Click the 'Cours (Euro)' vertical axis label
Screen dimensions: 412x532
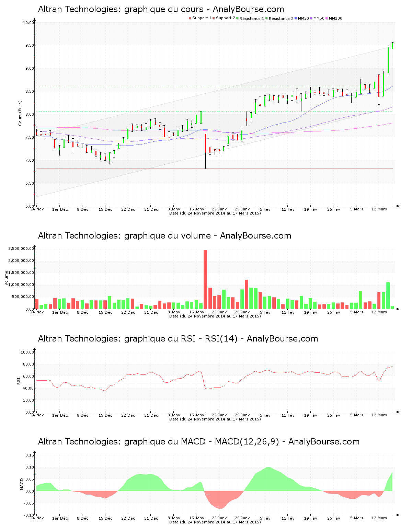(x=20, y=113)
